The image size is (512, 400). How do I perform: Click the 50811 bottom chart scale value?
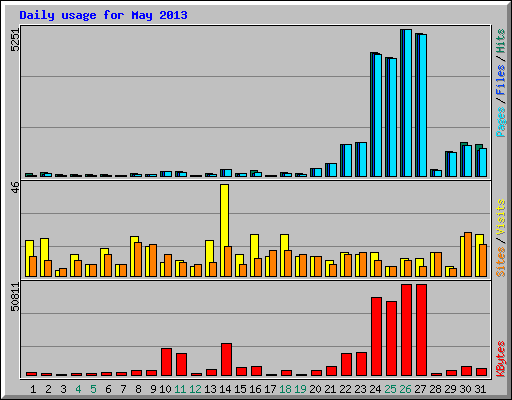tap(15, 297)
